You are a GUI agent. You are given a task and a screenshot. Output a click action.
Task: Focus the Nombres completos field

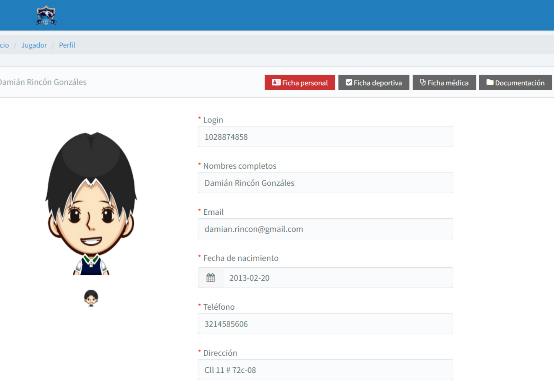tap(325, 183)
